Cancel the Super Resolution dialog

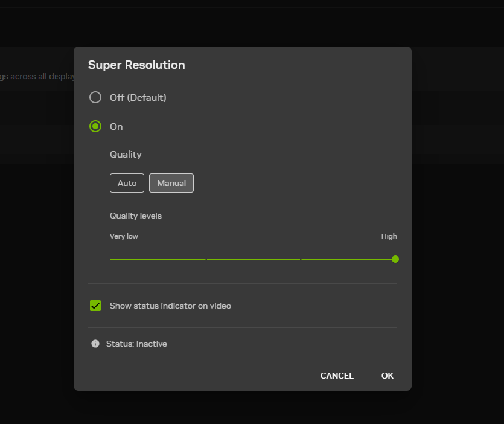[337, 376]
